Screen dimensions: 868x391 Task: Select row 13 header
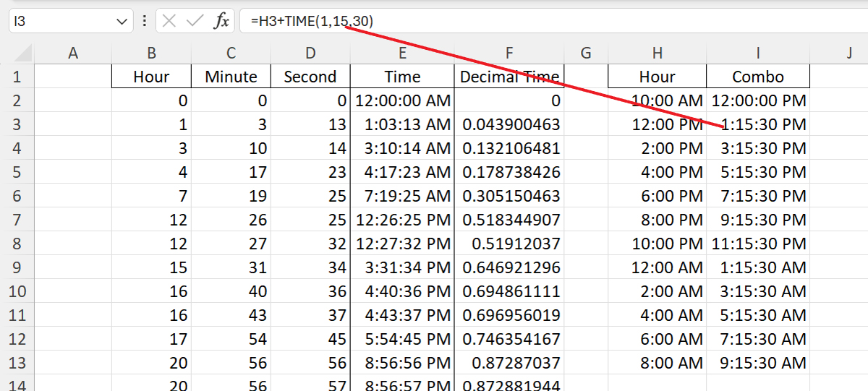click(17, 363)
